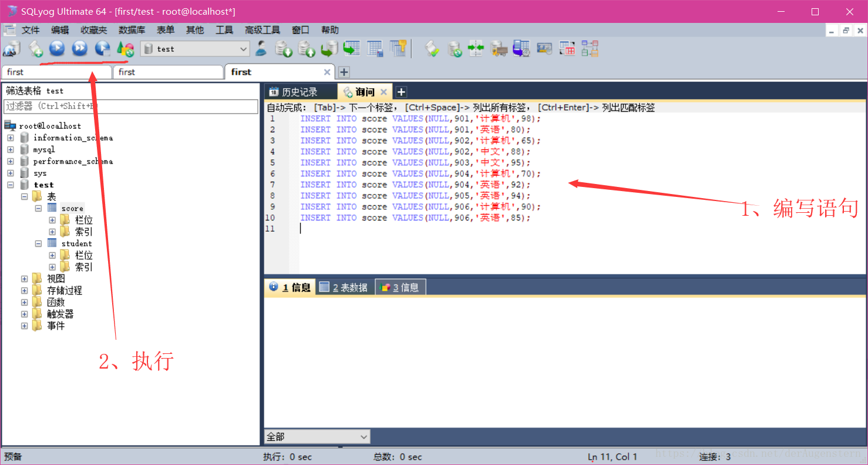Open the 全部 dropdown below results
Image resolution: width=868 pixels, height=465 pixels.
317,437
